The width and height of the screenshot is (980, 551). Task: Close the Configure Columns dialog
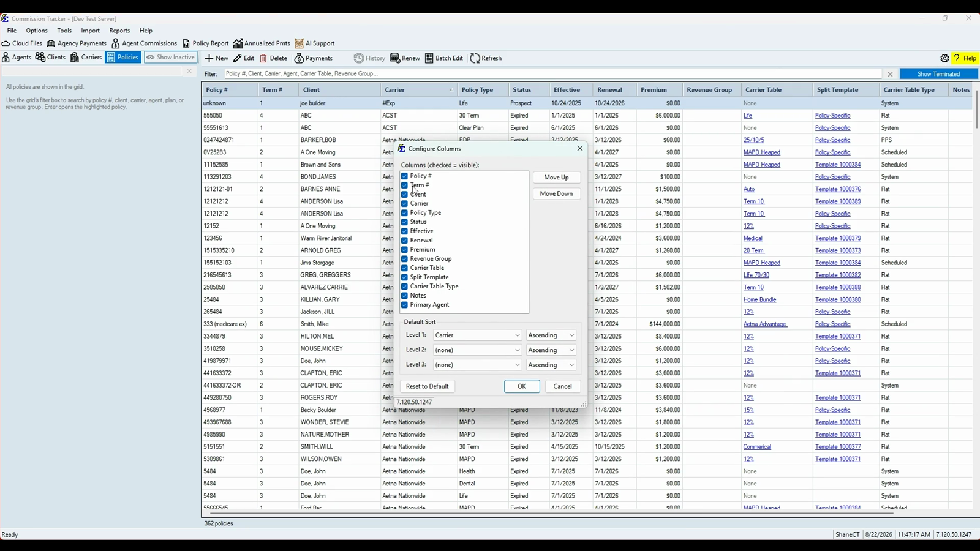(x=580, y=148)
